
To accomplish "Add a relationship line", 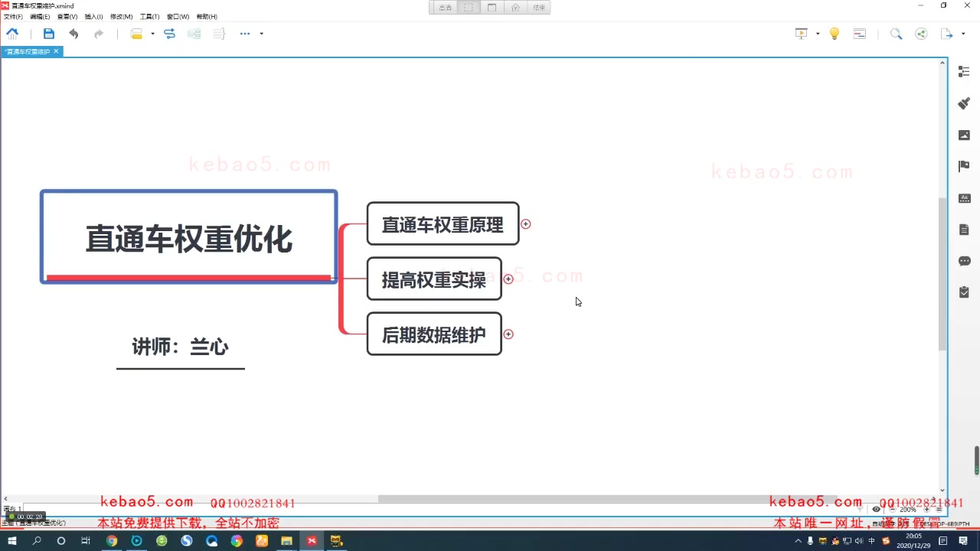I will coord(170,34).
